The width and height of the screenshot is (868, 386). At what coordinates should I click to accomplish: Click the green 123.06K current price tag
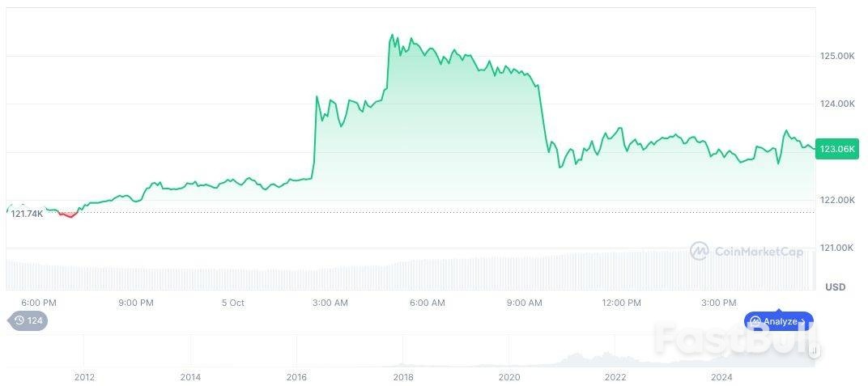pos(837,149)
